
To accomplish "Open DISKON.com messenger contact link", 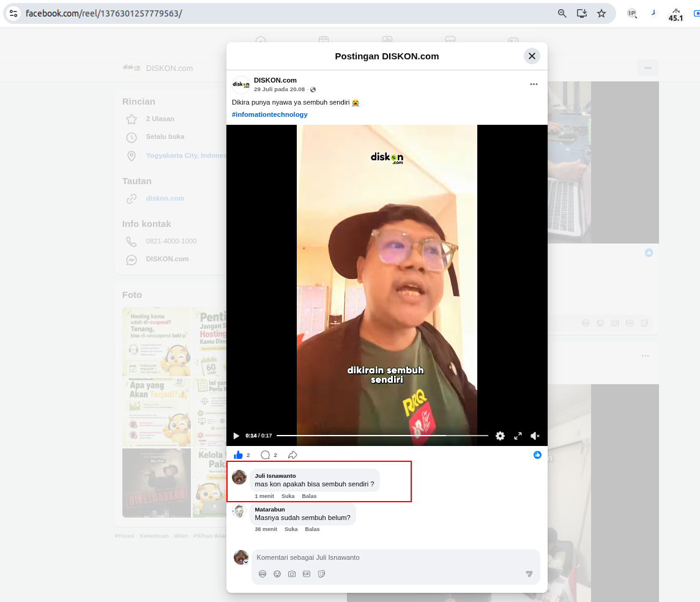I will [x=168, y=259].
